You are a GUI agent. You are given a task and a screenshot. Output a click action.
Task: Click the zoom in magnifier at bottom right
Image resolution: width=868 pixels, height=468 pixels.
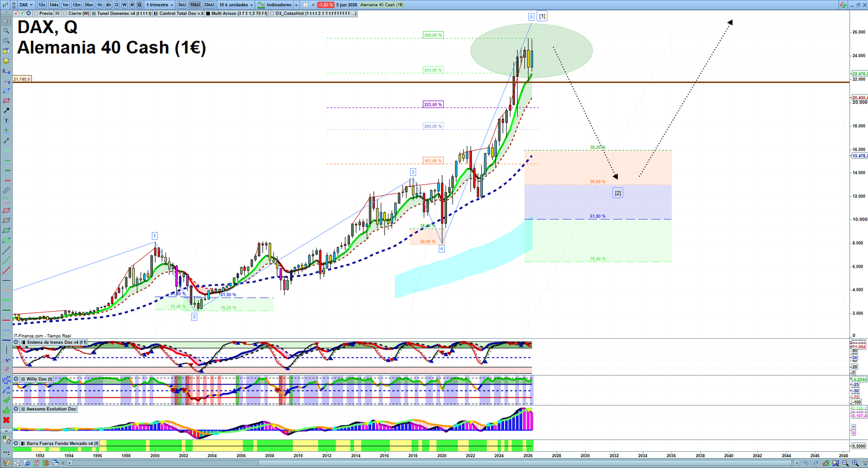point(856,463)
